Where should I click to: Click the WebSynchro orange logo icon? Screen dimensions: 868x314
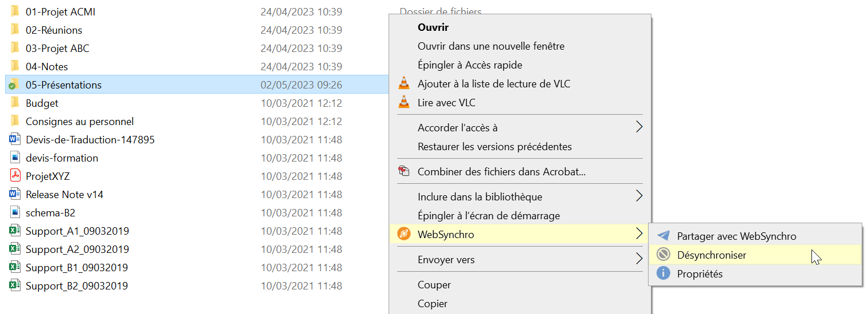[403, 234]
